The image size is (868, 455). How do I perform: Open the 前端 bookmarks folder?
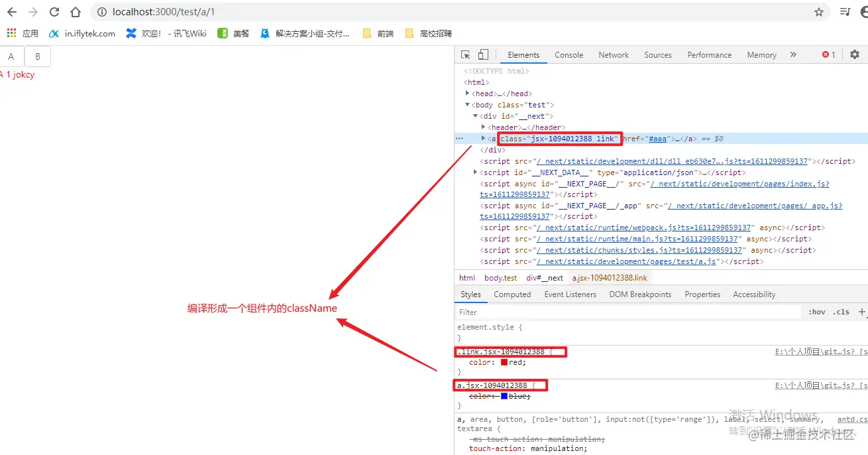pyautogui.click(x=378, y=33)
